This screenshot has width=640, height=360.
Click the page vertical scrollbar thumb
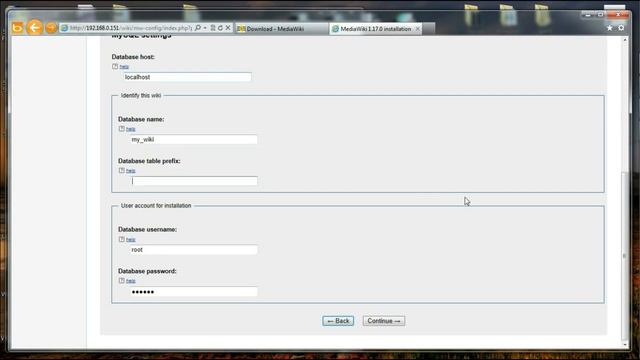(624, 255)
